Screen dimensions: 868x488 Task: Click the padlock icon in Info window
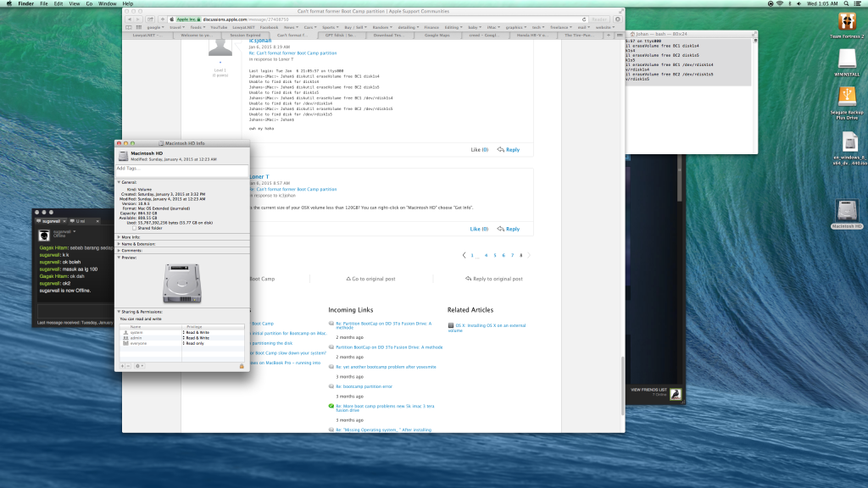[242, 366]
